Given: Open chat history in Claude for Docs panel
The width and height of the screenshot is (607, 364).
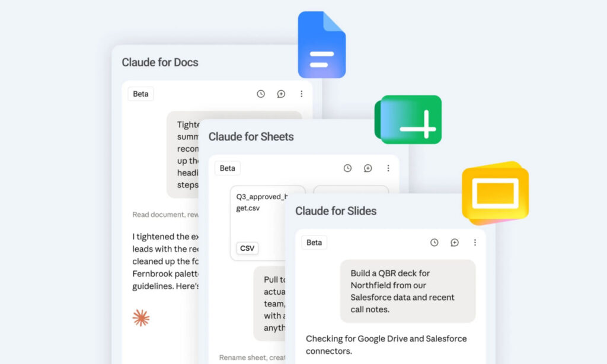Looking at the screenshot, I should [x=261, y=94].
